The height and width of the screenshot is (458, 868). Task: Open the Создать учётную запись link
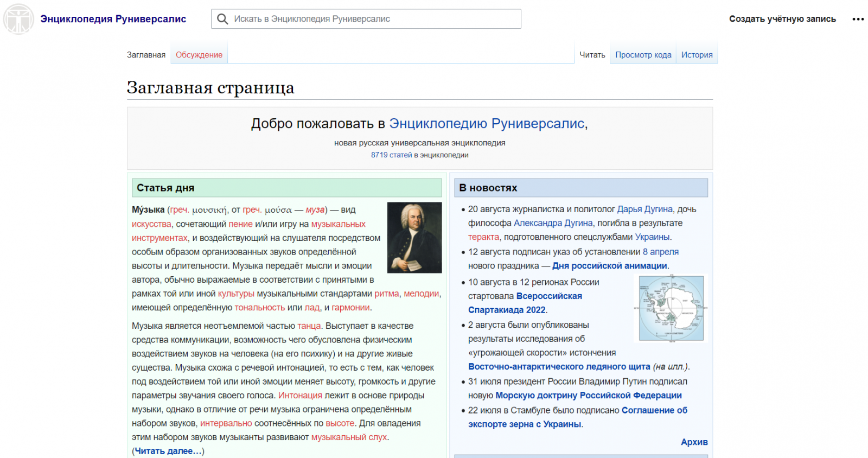(x=782, y=19)
